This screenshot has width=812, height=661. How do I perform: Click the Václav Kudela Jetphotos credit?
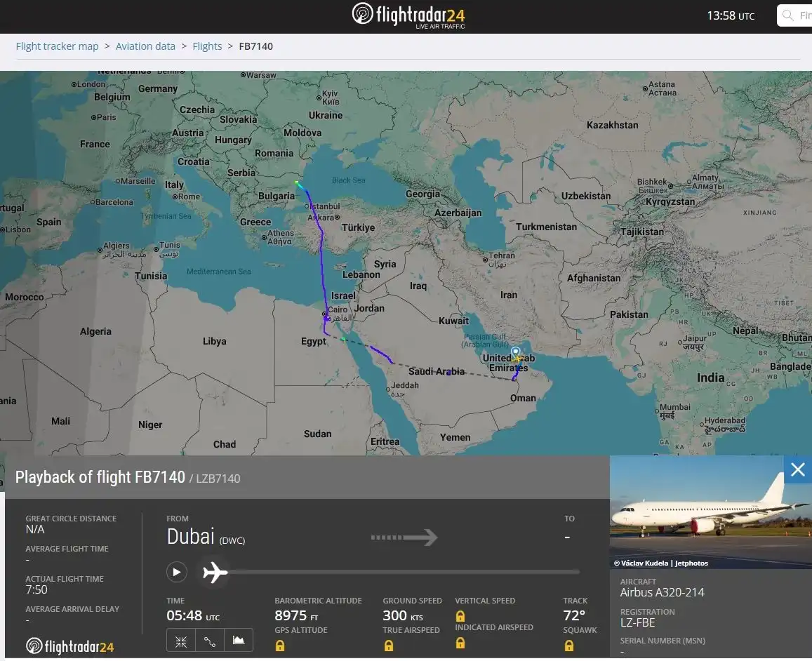point(661,563)
